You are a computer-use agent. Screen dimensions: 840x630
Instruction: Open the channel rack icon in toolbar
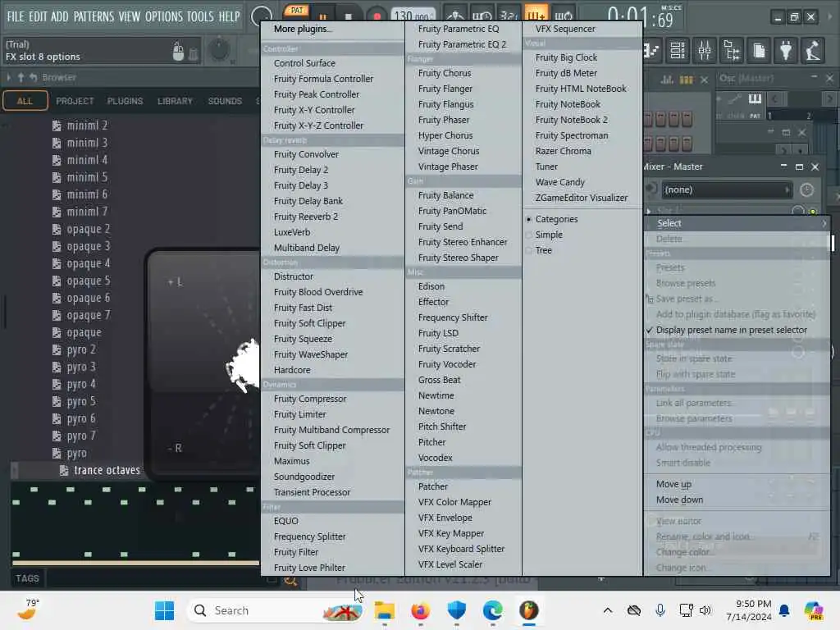pyautogui.click(x=678, y=51)
